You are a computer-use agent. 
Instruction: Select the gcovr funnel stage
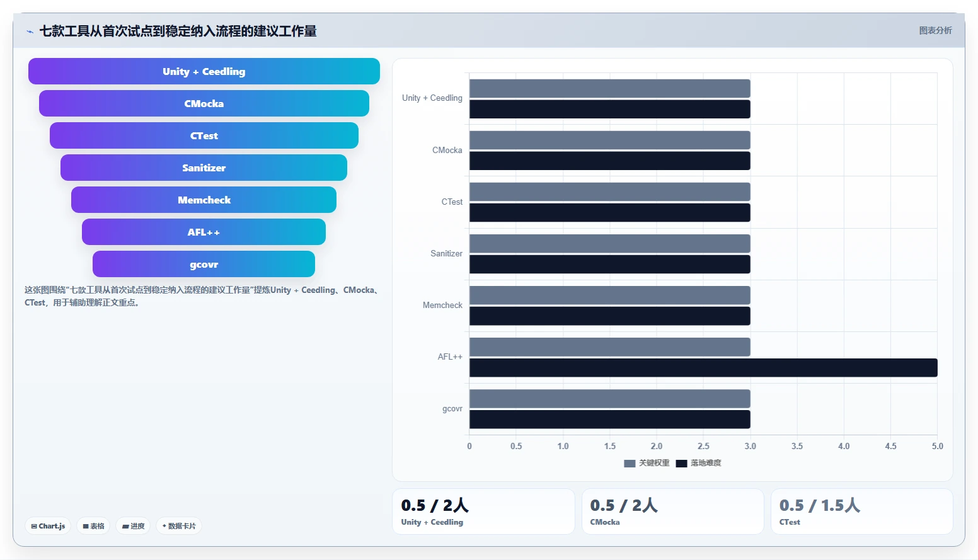pos(204,264)
